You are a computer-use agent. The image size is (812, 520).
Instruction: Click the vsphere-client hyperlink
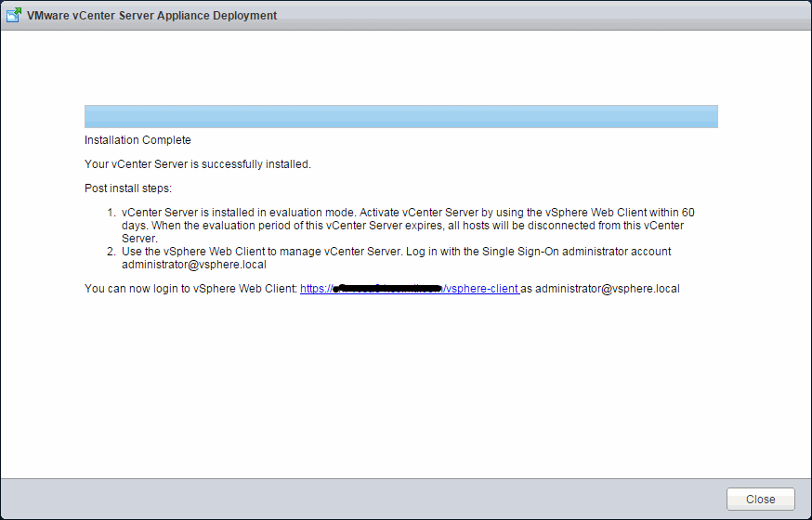click(x=481, y=289)
